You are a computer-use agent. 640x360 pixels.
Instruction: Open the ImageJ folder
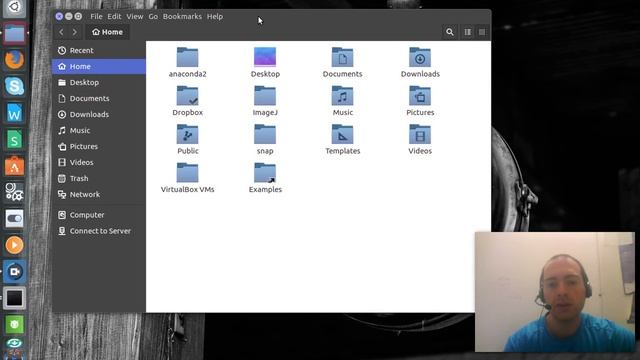click(265, 96)
